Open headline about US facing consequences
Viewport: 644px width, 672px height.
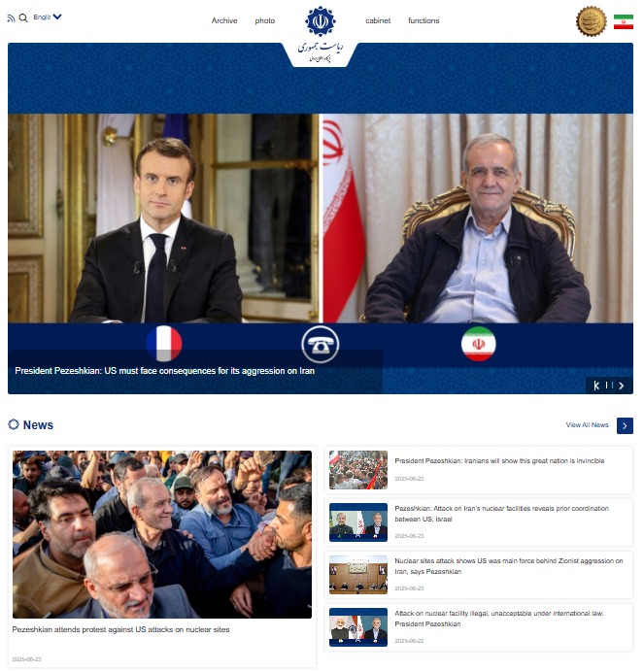[x=165, y=371]
